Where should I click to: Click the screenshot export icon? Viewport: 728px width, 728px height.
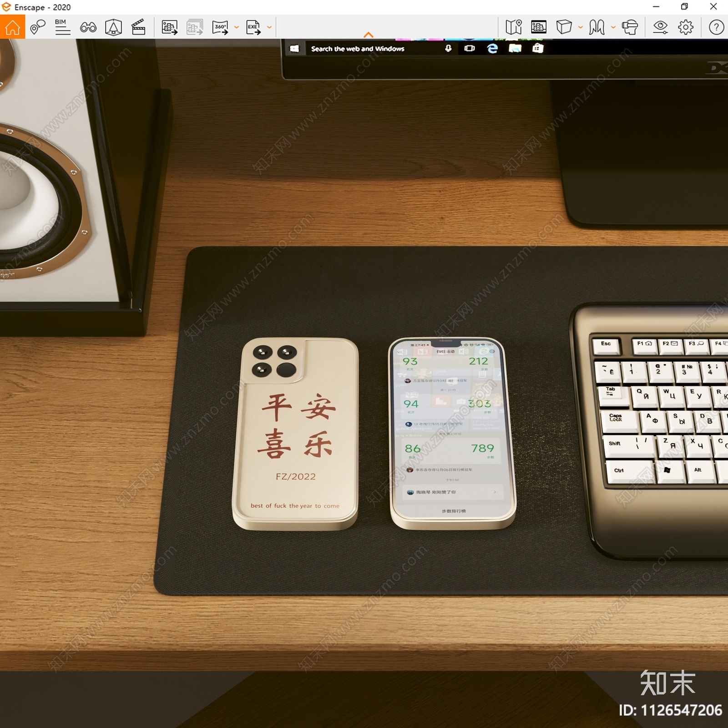pyautogui.click(x=170, y=27)
